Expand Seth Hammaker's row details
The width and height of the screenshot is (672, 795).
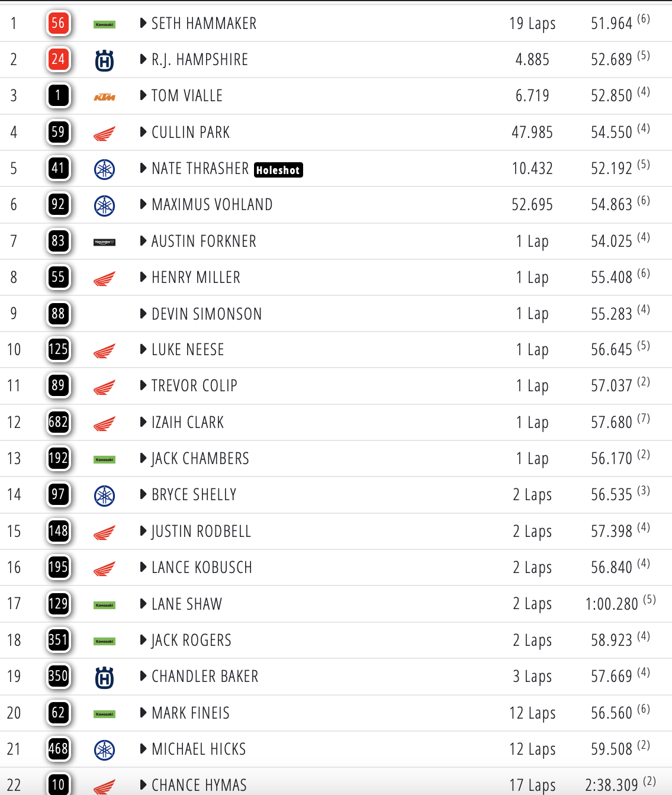point(143,24)
